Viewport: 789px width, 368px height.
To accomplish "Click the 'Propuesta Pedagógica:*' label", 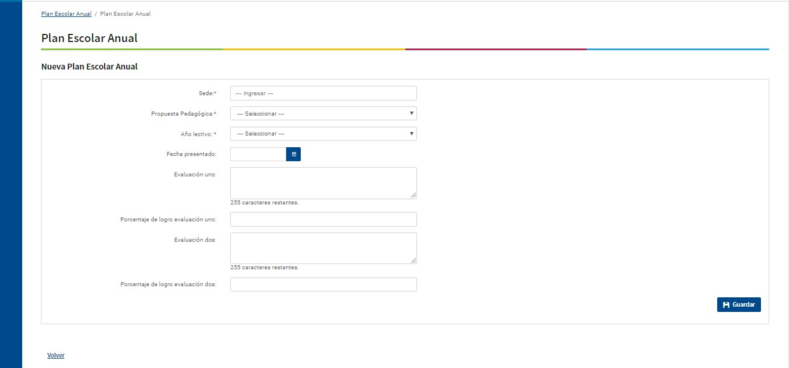I will pyautogui.click(x=184, y=114).
